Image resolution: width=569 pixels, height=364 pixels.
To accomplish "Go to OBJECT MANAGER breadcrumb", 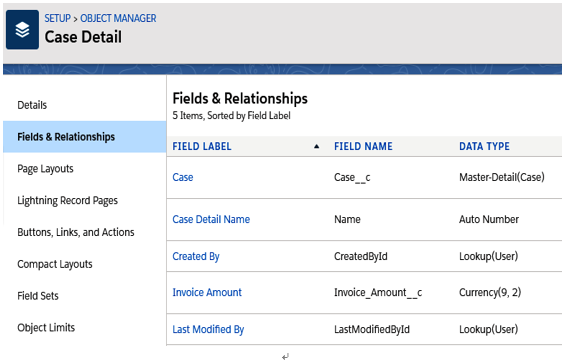I will pyautogui.click(x=118, y=18).
